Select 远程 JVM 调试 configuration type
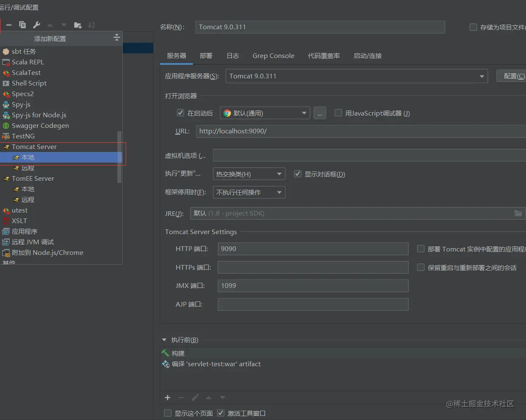Screen dimensions: 526x420 pos(61,242)
